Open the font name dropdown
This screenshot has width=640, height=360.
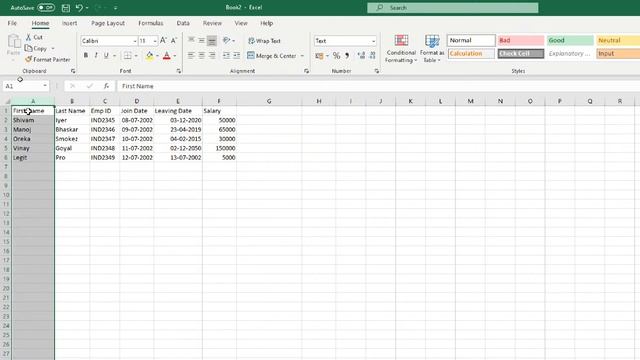point(135,41)
